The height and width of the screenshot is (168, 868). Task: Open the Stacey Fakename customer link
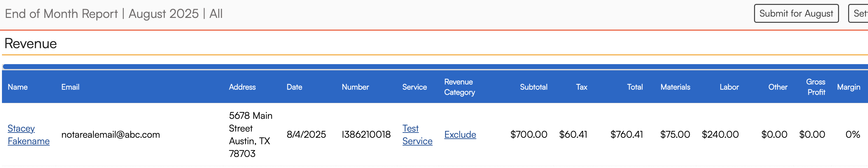click(28, 135)
